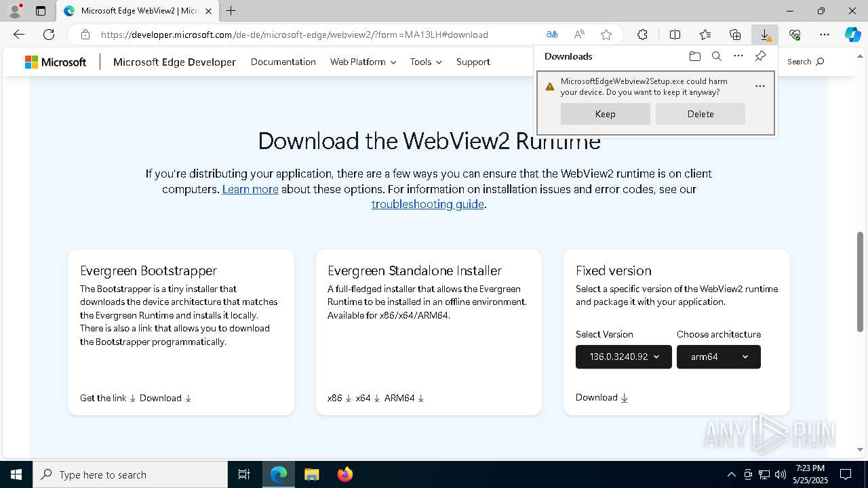
Task: View site information lock icon
Action: (x=85, y=35)
